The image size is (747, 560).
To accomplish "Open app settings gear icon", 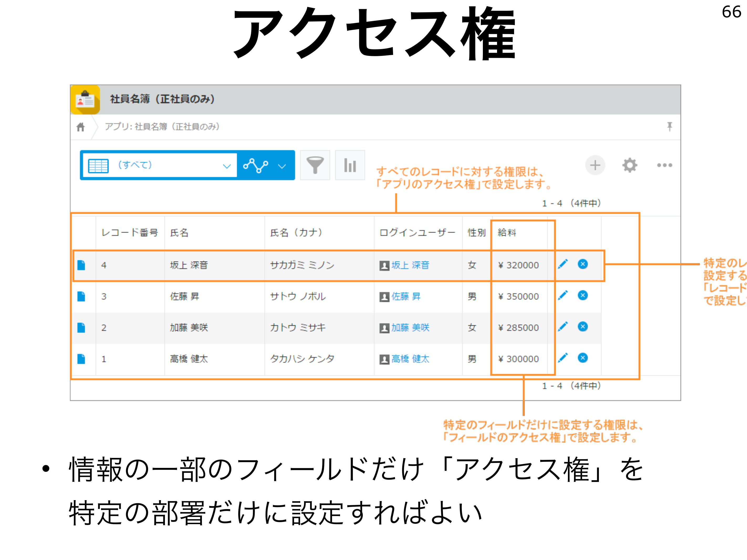I will pyautogui.click(x=629, y=165).
